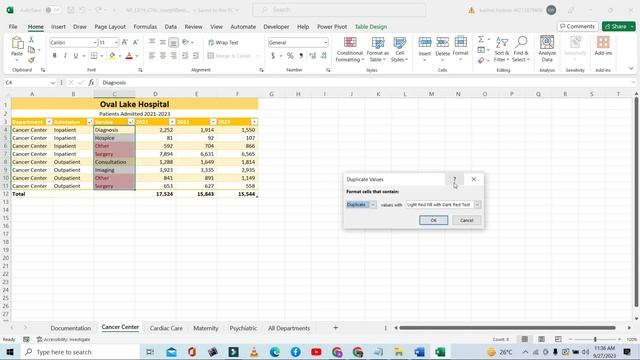Switch to the Data ribbon tab
This screenshot has width=640, height=360.
171,27
